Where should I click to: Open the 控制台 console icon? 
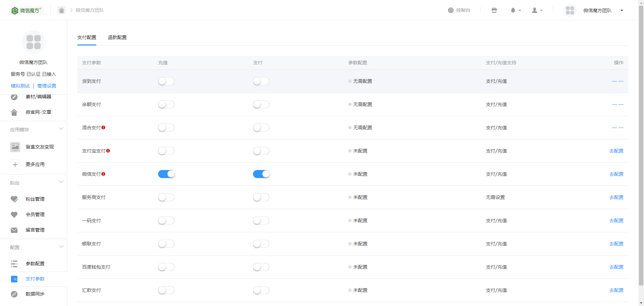[x=451, y=10]
